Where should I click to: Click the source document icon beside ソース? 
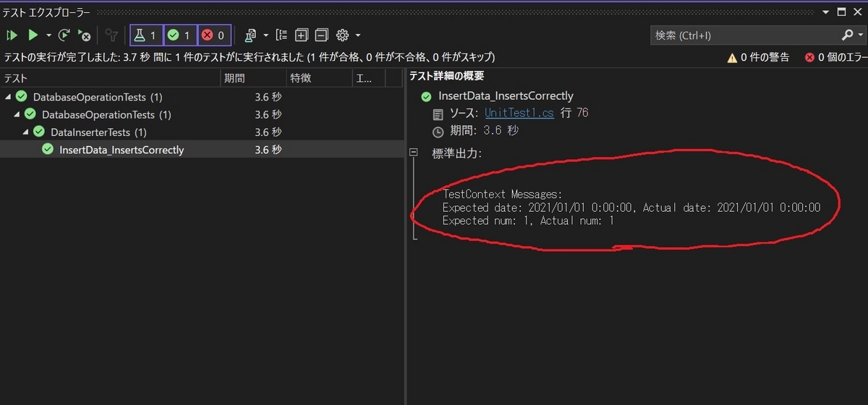[438, 114]
